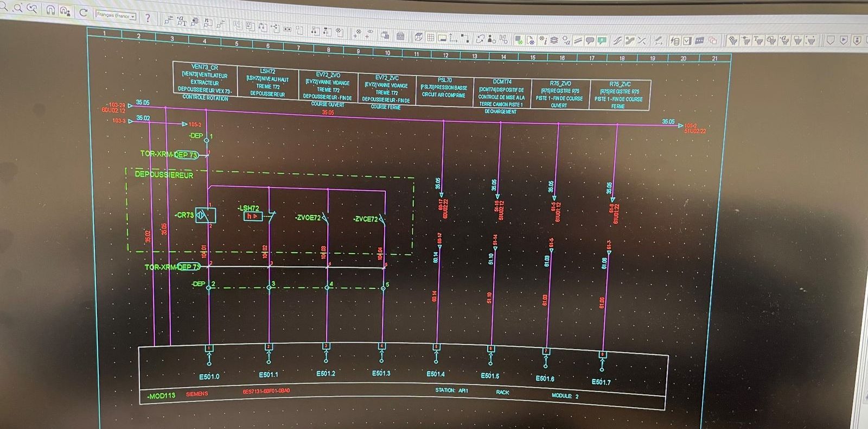
Task: Click the E501.0 input label
Action: pos(209,376)
